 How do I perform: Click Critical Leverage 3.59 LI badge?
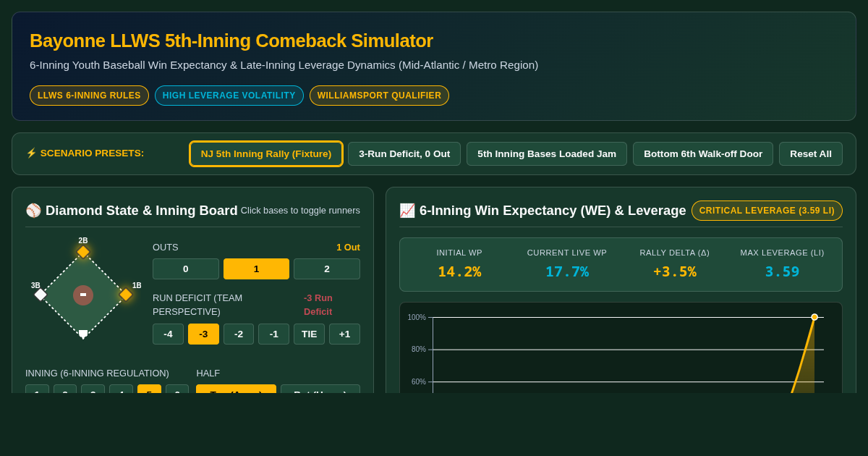click(767, 211)
